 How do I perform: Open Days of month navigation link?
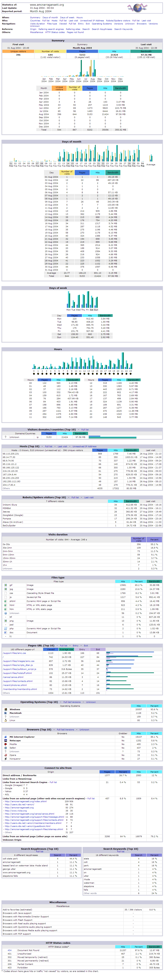click(50, 17)
